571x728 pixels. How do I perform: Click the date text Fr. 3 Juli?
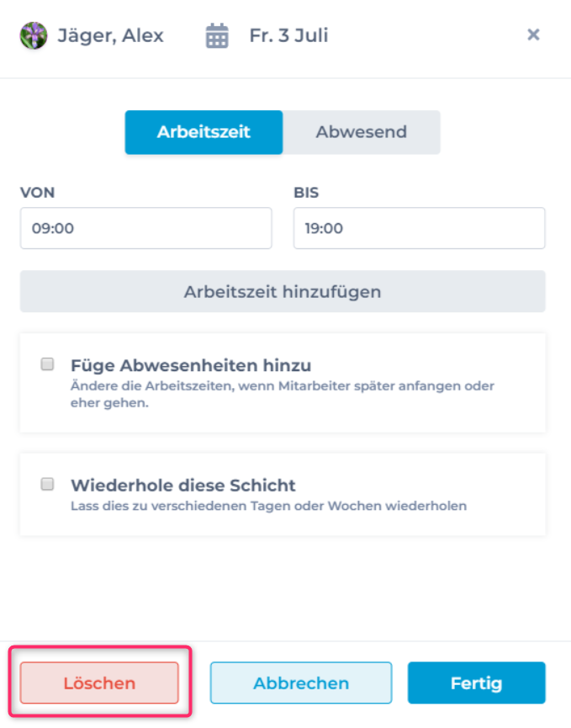coord(288,36)
